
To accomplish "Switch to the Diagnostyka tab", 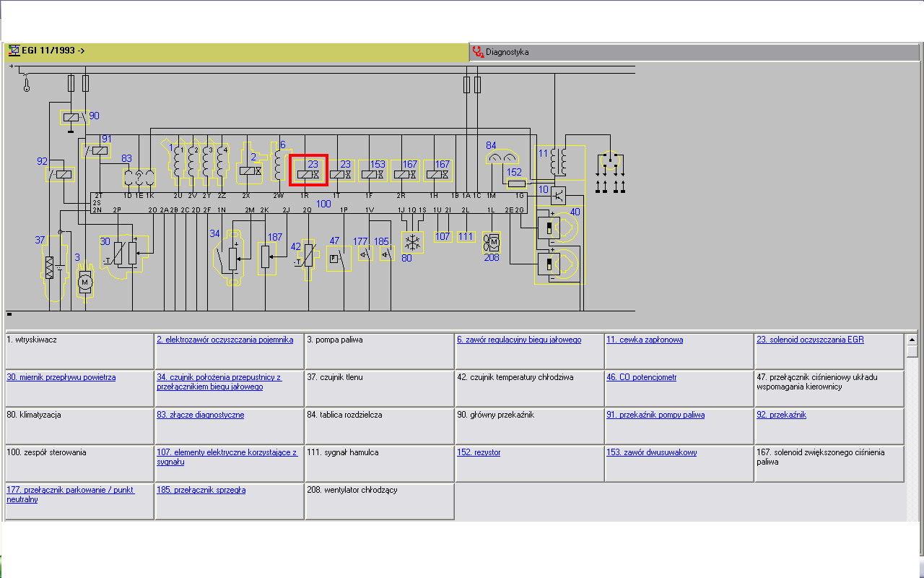I will (507, 52).
